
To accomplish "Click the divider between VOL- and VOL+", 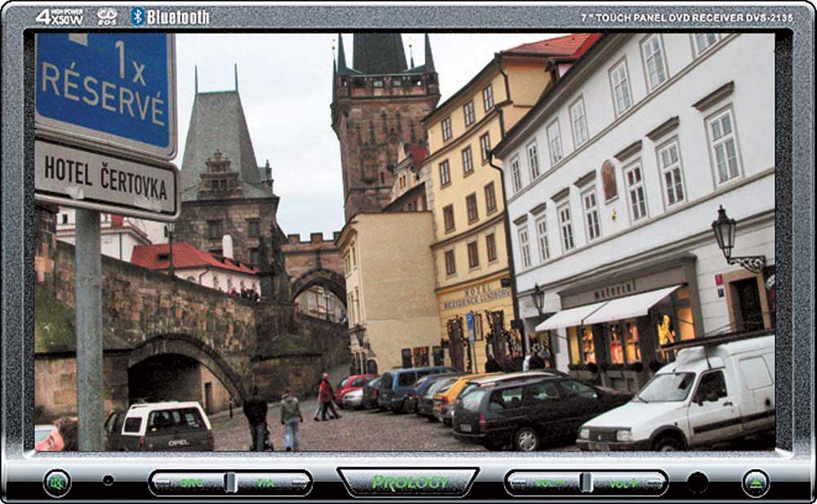I will 586,483.
